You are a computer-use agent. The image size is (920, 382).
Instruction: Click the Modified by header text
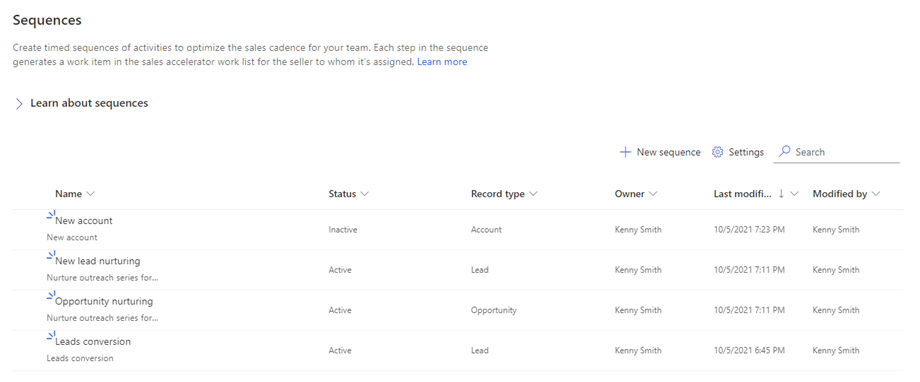click(x=840, y=194)
